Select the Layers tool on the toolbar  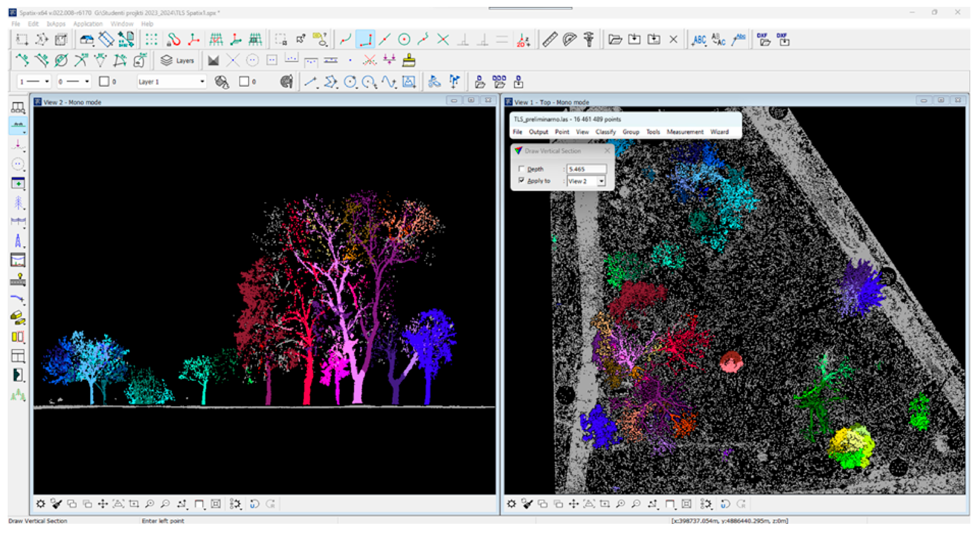(x=177, y=60)
